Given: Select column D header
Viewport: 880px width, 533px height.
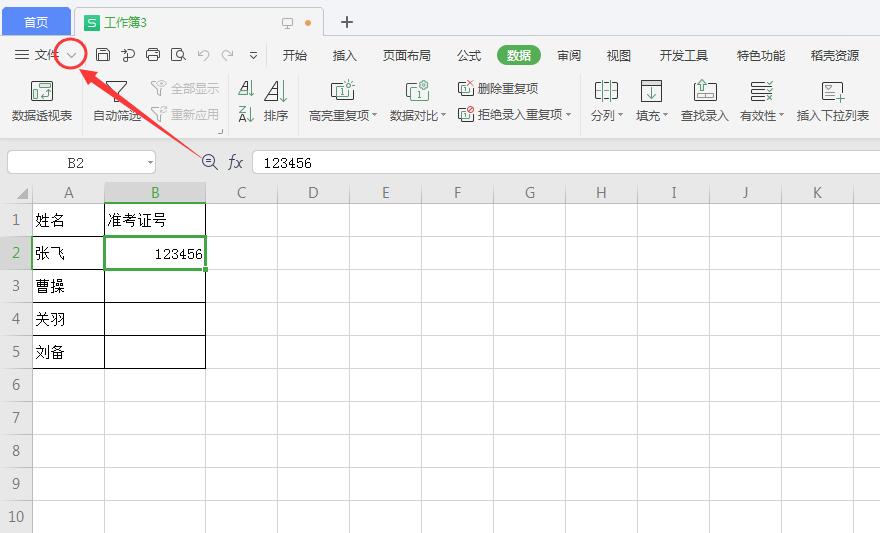Looking at the screenshot, I should (x=313, y=193).
